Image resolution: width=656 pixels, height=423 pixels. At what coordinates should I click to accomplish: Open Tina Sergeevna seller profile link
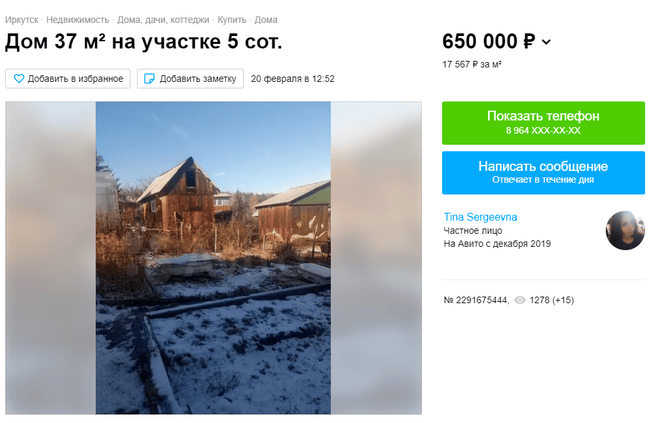pyautogui.click(x=480, y=217)
